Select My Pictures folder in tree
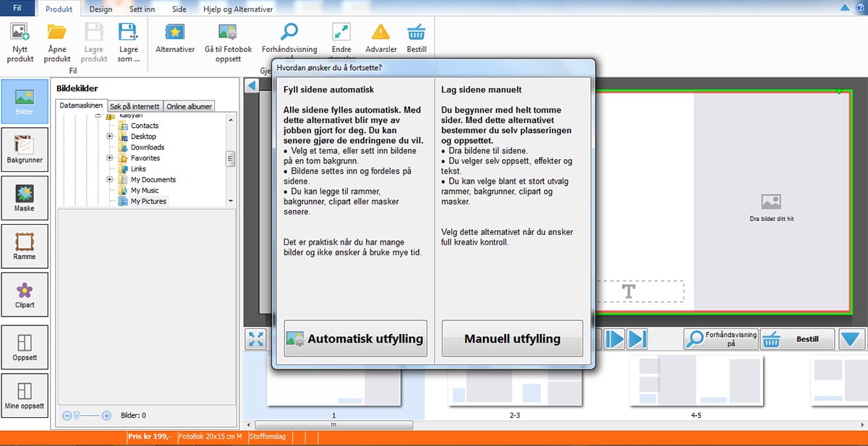Image resolution: width=868 pixels, height=446 pixels. tap(148, 202)
